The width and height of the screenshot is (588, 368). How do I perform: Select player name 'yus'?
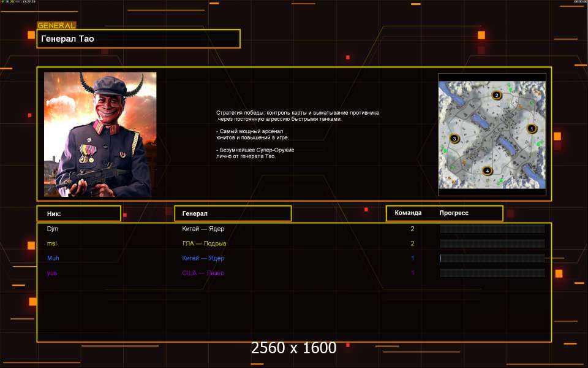[51, 273]
